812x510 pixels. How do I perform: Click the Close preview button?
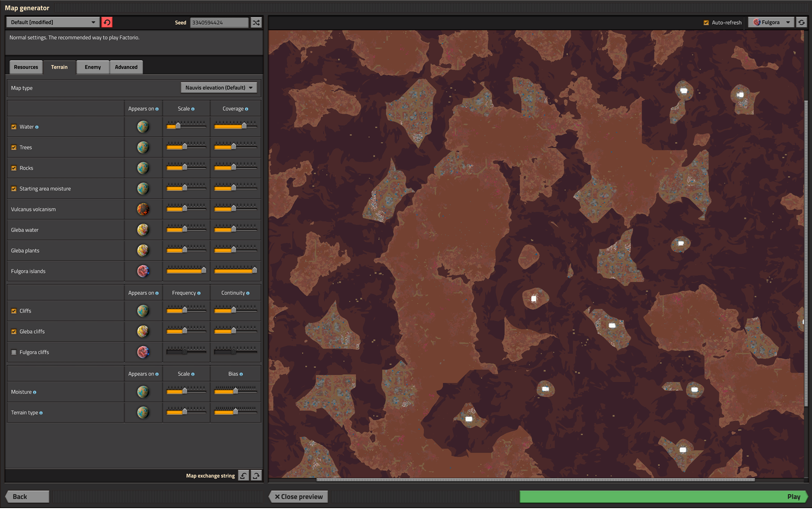pos(299,497)
